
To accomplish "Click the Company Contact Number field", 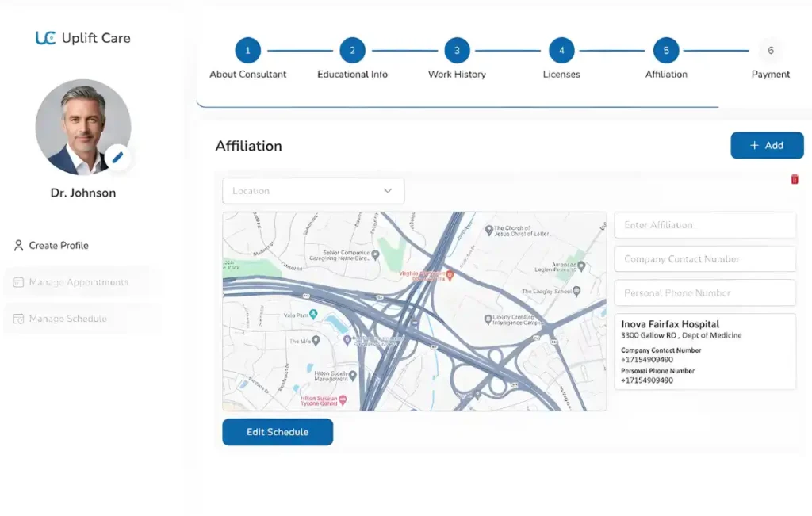I will (704, 259).
